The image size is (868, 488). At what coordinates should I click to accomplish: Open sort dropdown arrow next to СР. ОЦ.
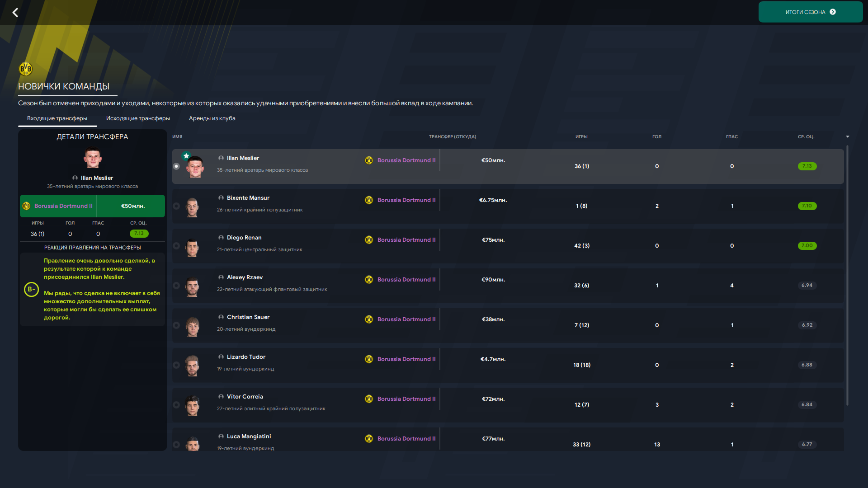coord(848,136)
